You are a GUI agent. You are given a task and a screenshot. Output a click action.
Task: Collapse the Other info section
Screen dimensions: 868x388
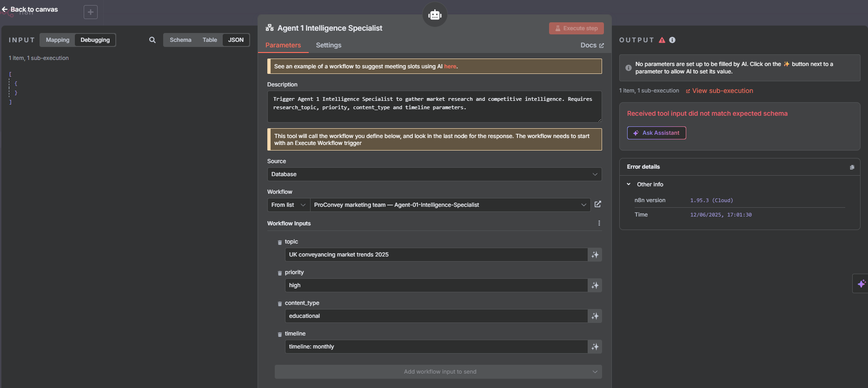pos(629,184)
